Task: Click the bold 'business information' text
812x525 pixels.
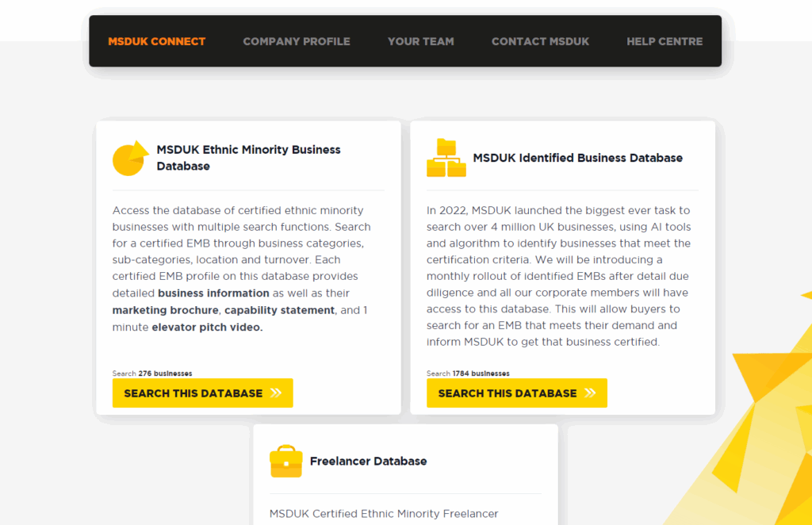Action: [x=213, y=293]
